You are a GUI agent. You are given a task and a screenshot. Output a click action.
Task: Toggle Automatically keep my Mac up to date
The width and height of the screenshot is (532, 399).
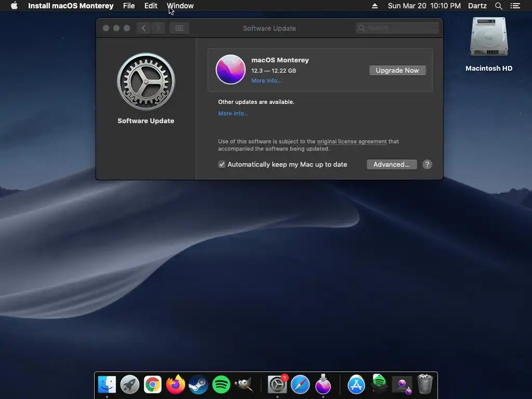point(221,165)
